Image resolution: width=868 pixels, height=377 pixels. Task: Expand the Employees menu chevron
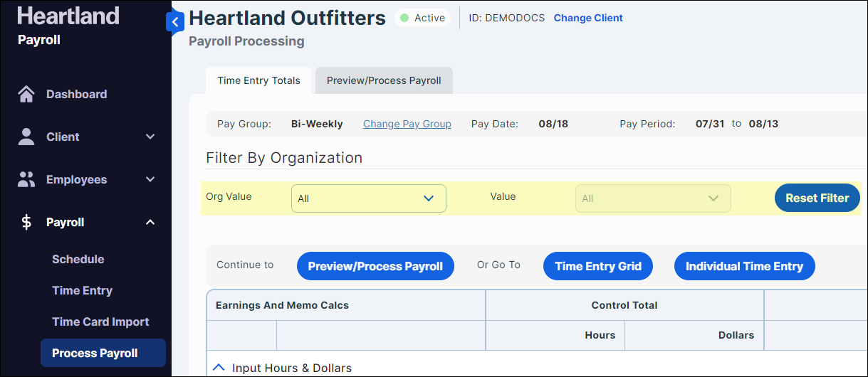coord(150,179)
